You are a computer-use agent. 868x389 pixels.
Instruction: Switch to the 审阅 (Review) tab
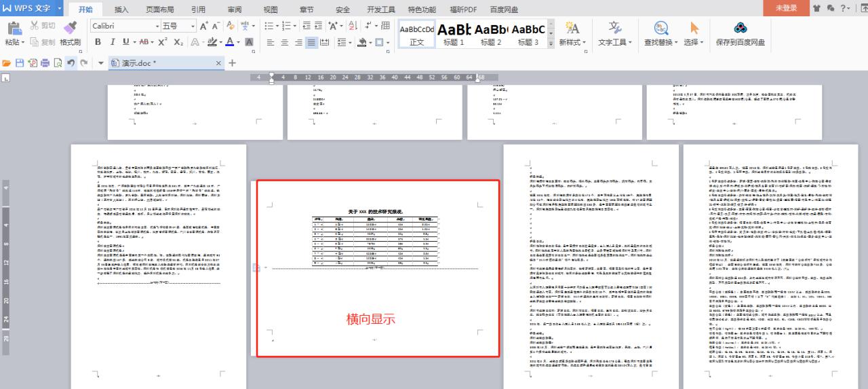click(235, 10)
